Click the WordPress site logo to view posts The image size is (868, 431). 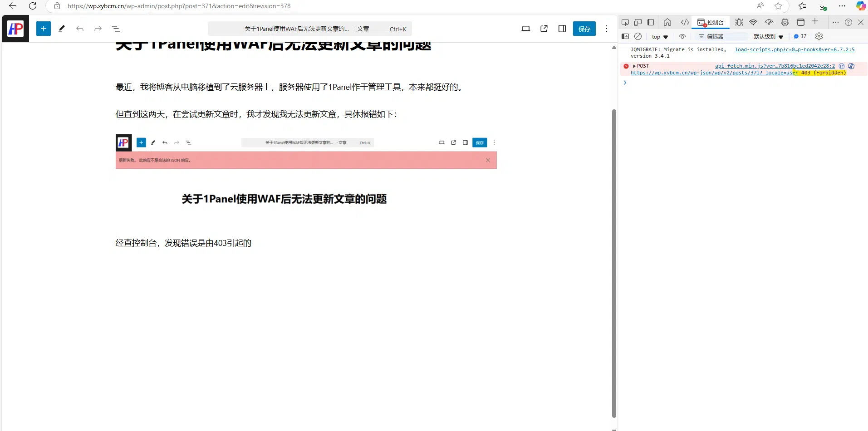[x=15, y=29]
